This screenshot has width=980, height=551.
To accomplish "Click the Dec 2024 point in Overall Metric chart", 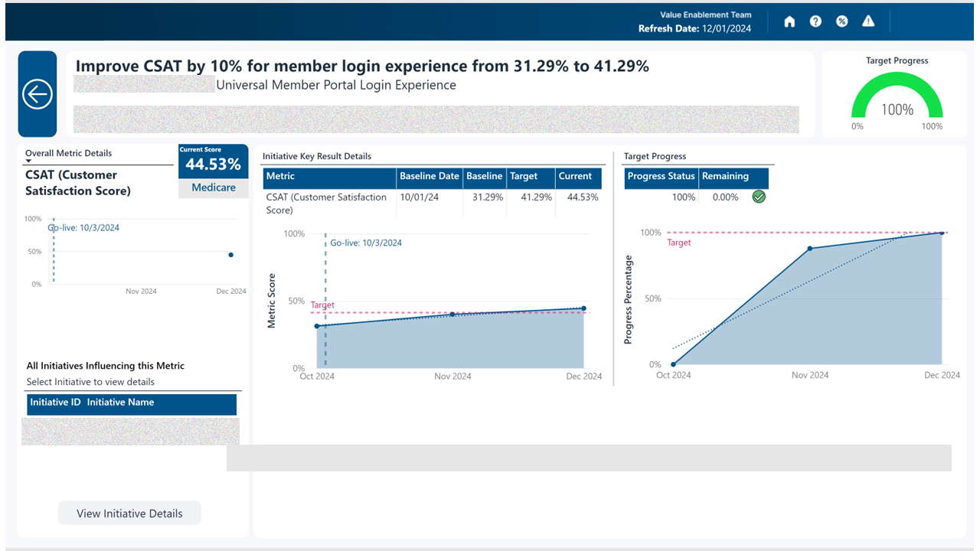I will click(231, 255).
